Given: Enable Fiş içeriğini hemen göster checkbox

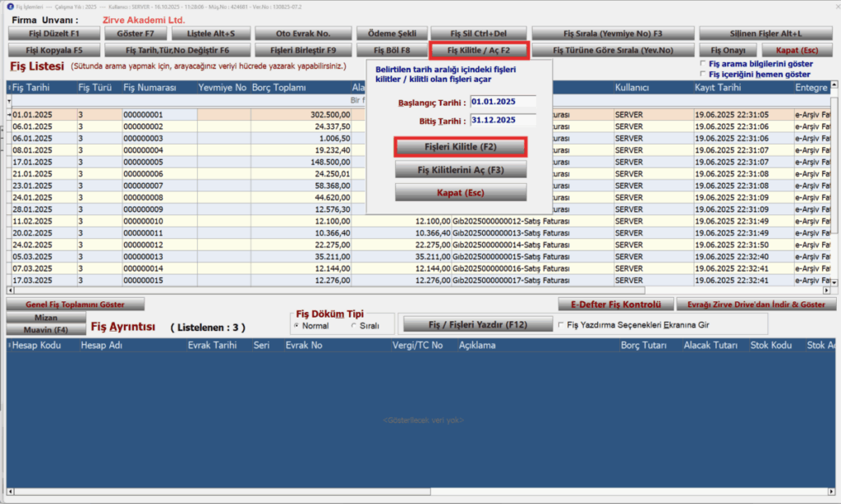Looking at the screenshot, I should [x=703, y=74].
